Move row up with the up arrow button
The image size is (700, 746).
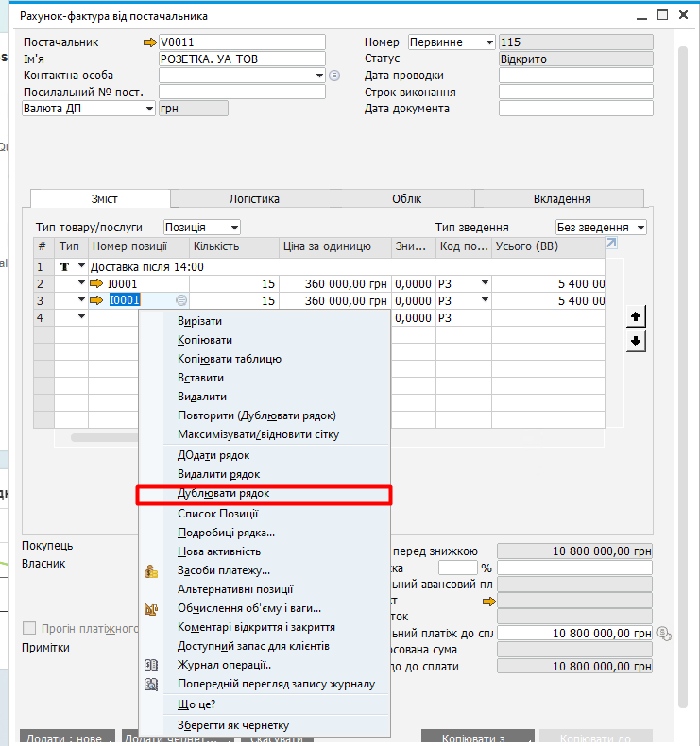pyautogui.click(x=636, y=317)
